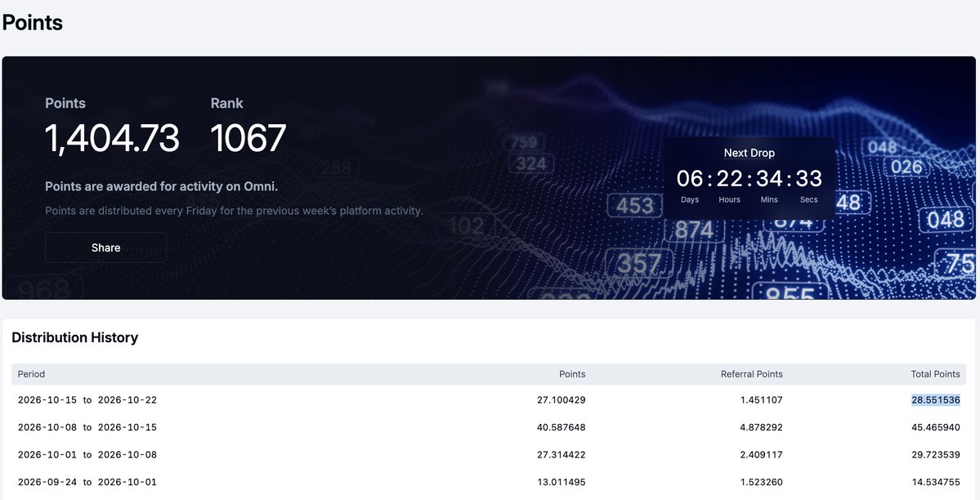
Task: Click the text about Friday distribution
Action: coord(235,211)
